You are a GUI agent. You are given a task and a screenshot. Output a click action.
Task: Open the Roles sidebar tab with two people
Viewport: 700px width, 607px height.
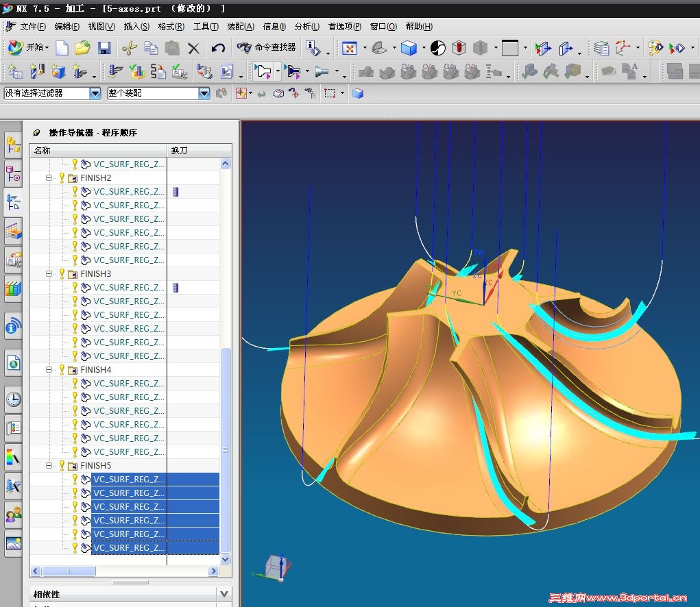pos(13,515)
